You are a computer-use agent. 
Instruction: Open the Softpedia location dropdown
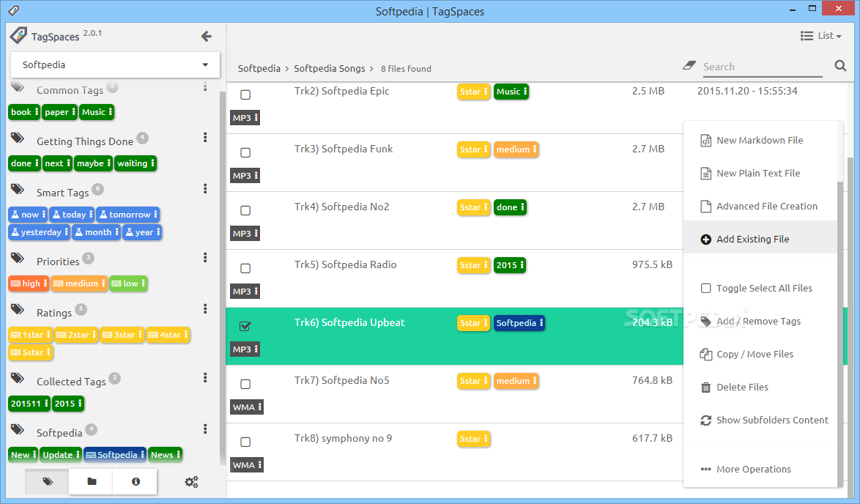click(x=115, y=64)
